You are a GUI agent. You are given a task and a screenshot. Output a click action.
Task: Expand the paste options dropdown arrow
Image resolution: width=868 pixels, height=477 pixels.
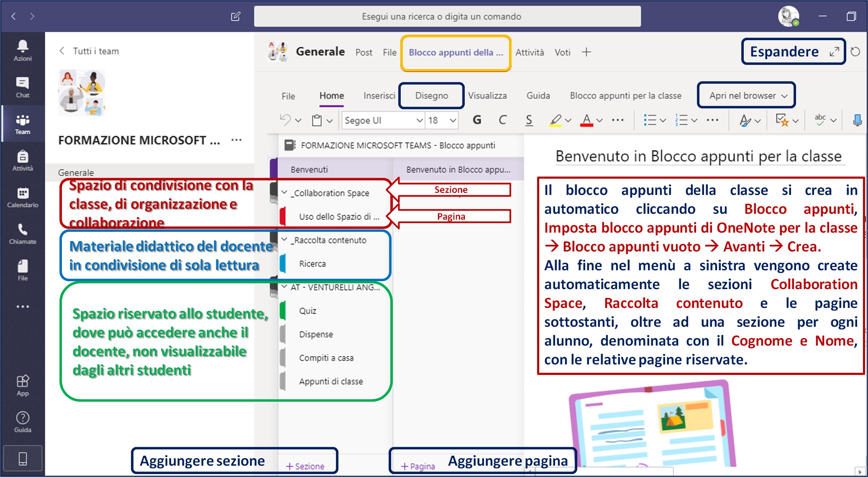[330, 121]
